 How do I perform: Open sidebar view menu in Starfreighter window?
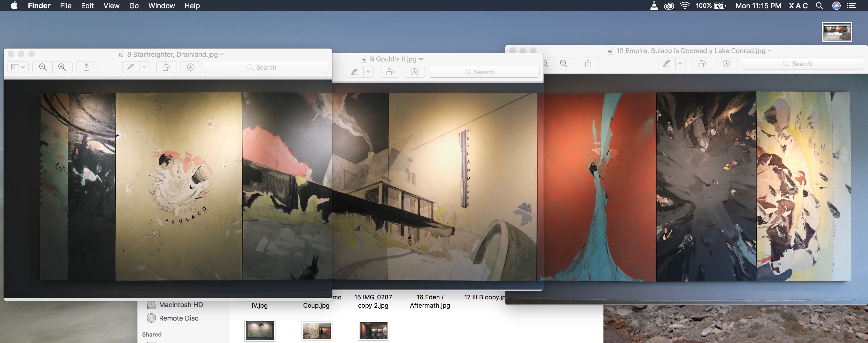(18, 67)
